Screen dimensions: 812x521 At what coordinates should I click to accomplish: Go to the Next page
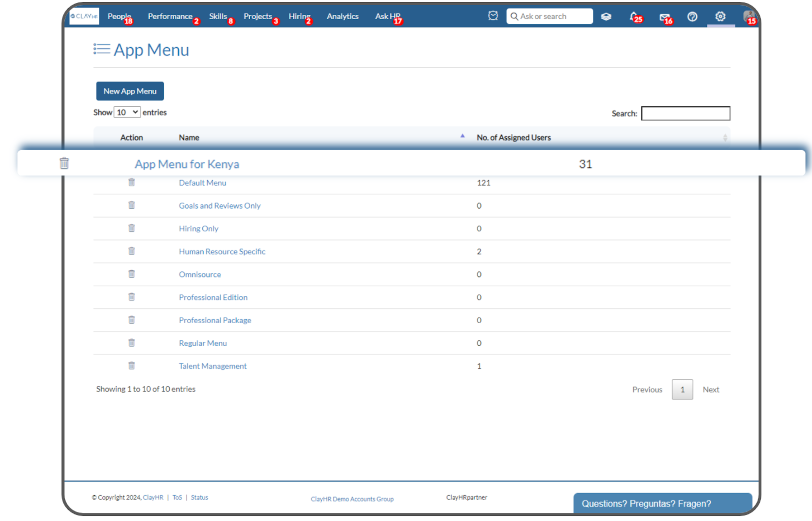(710, 390)
